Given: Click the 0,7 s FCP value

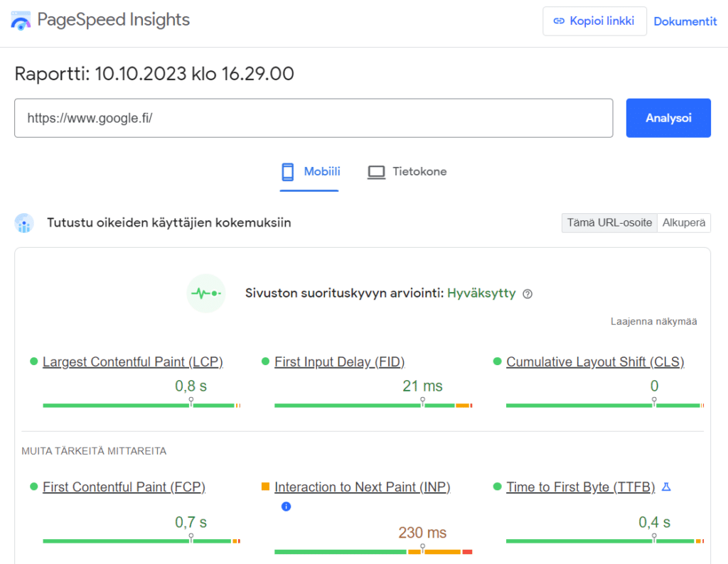Looking at the screenshot, I should pos(191,522).
